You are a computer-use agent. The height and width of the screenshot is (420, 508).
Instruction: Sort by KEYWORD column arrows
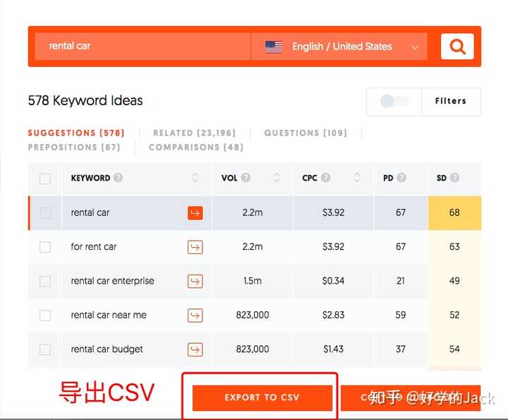[x=195, y=177]
